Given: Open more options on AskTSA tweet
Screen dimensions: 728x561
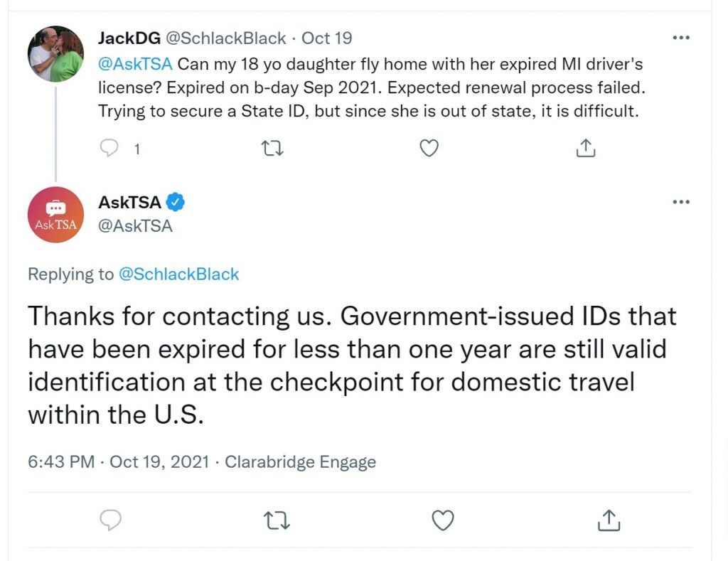Looking at the screenshot, I should [681, 201].
